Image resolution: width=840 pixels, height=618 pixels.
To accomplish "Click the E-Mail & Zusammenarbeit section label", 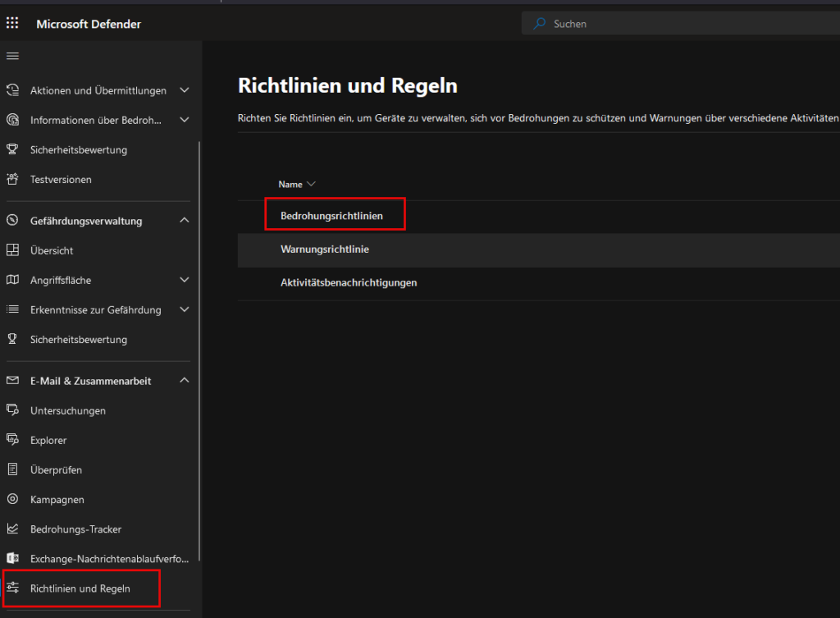I will coord(90,381).
